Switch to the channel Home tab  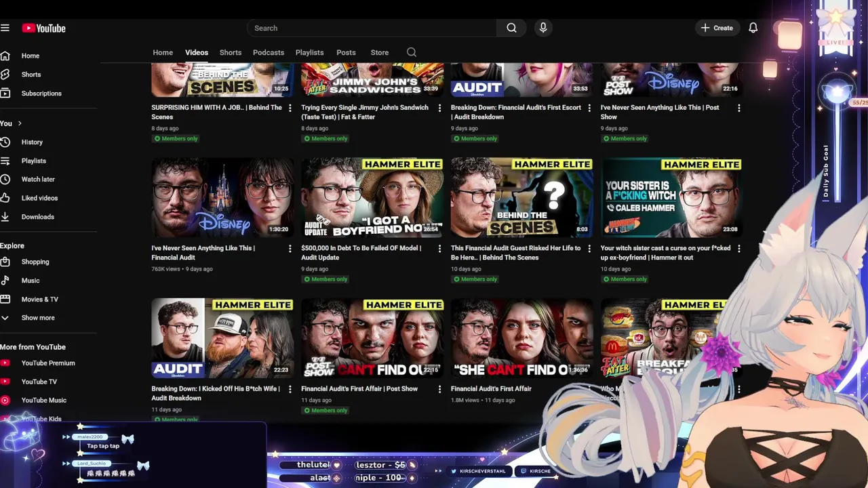tap(163, 52)
